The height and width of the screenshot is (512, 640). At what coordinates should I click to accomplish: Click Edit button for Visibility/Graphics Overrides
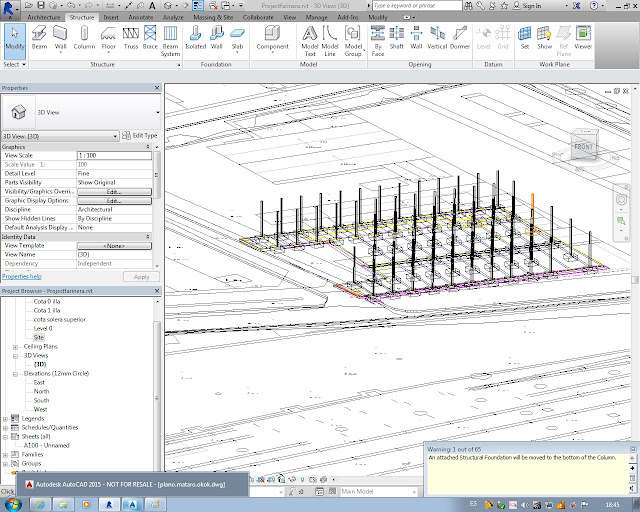click(x=114, y=191)
